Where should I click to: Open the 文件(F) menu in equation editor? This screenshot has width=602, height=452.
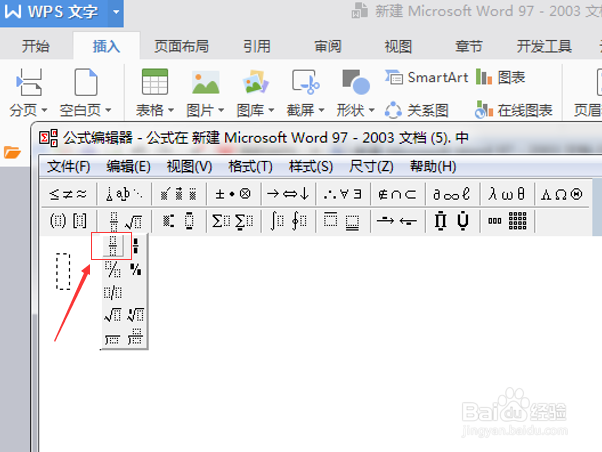pyautogui.click(x=68, y=167)
